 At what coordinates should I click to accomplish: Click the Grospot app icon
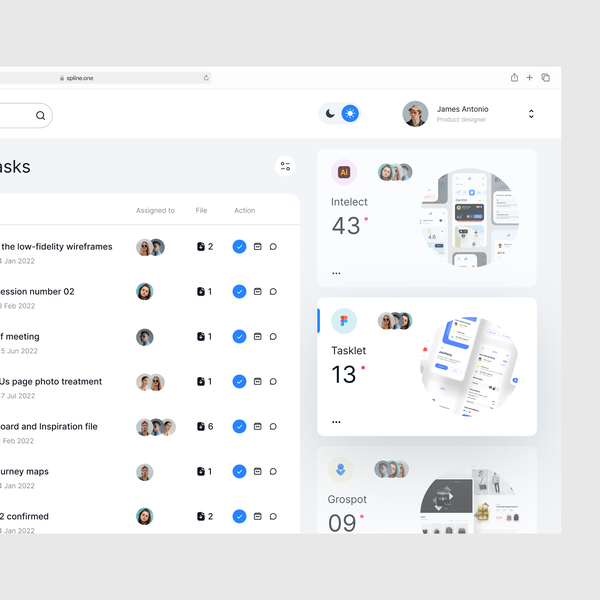[x=341, y=470]
